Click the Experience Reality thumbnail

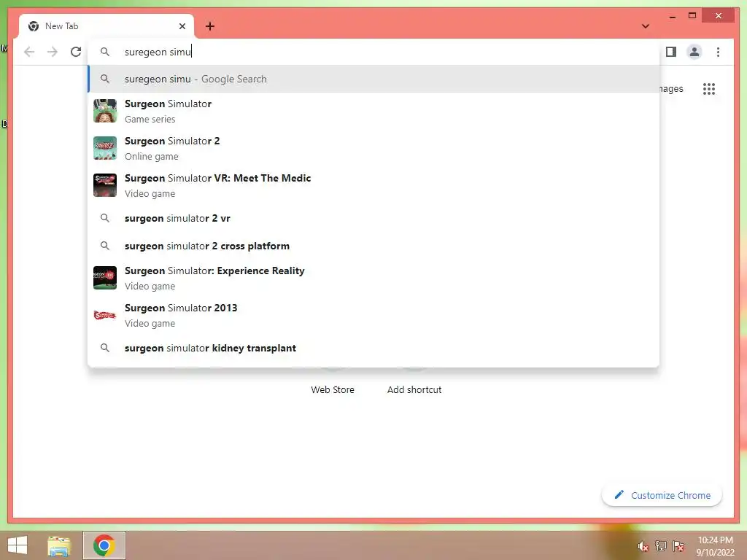click(x=105, y=278)
